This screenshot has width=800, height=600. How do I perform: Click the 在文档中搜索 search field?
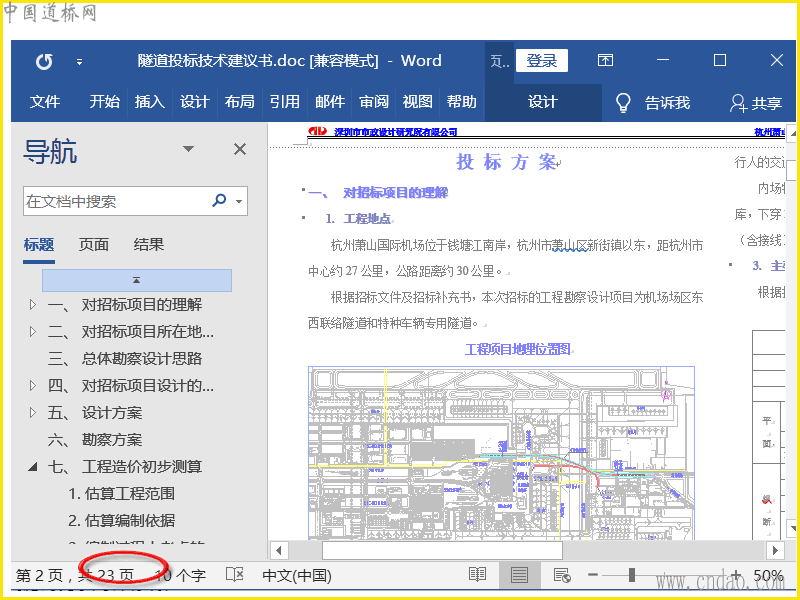[x=116, y=201]
